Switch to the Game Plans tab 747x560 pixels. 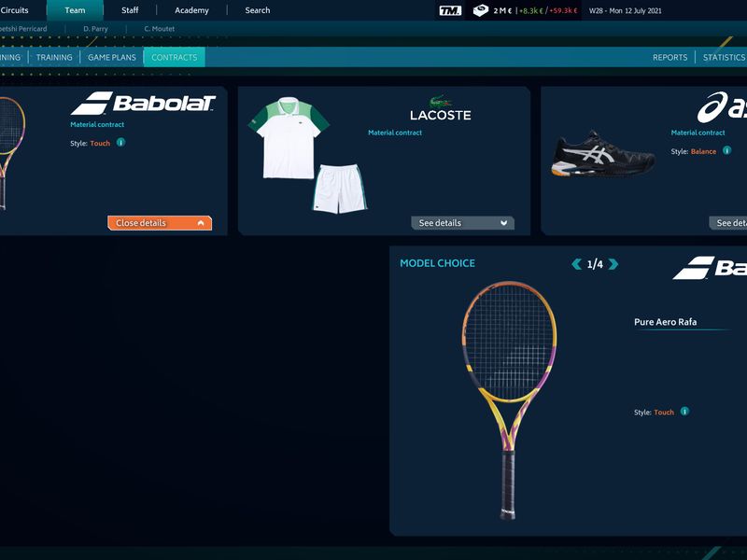tap(112, 57)
